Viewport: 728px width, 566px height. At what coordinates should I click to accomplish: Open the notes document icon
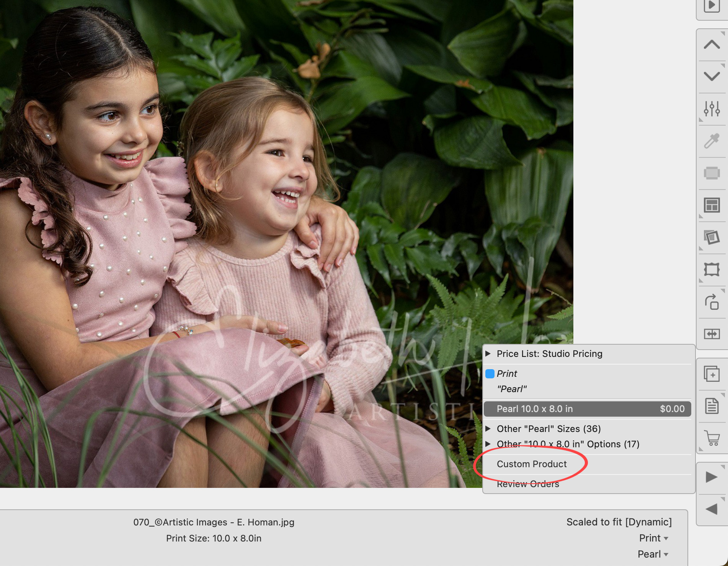click(x=712, y=406)
